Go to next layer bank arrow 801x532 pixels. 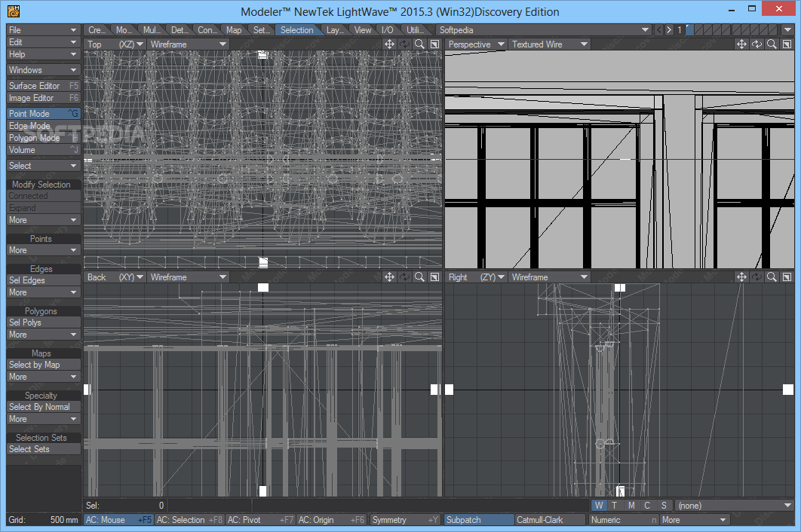coord(669,30)
